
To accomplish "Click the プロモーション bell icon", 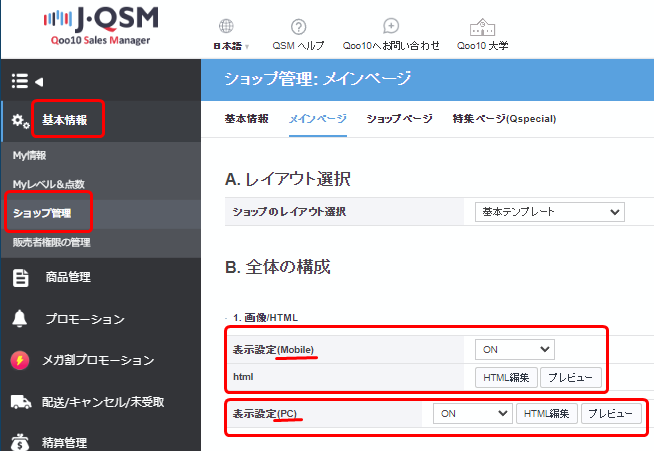I will (x=20, y=319).
